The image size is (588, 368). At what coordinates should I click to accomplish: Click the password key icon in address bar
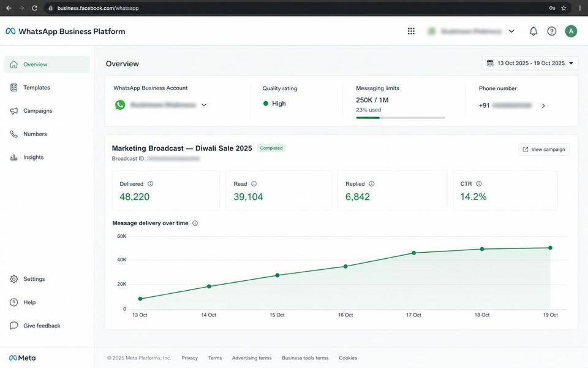[x=552, y=8]
